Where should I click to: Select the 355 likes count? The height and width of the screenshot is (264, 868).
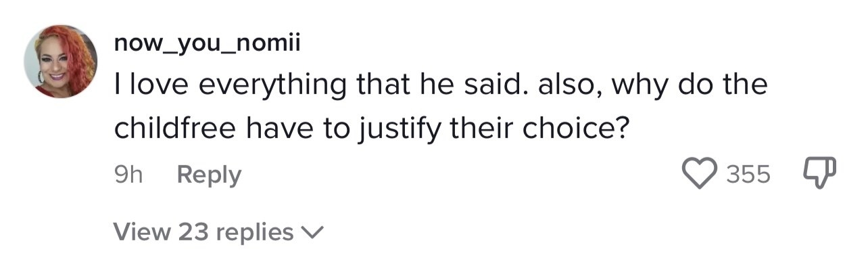[748, 175]
